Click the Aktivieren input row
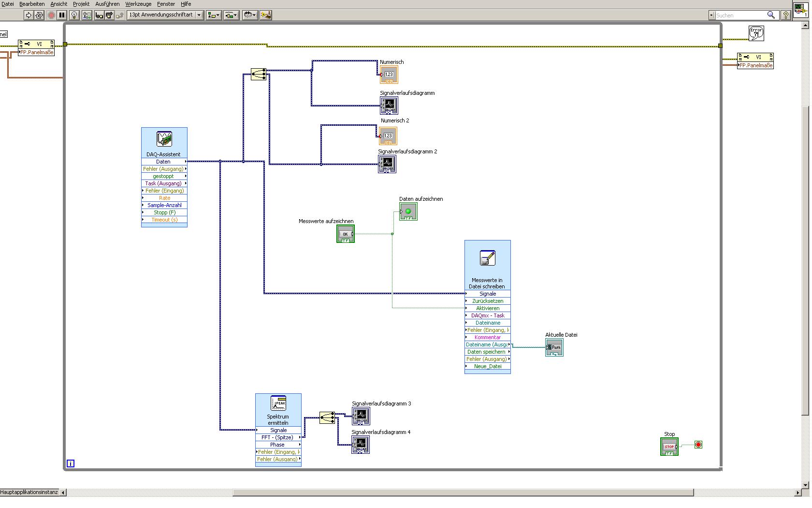 point(488,308)
